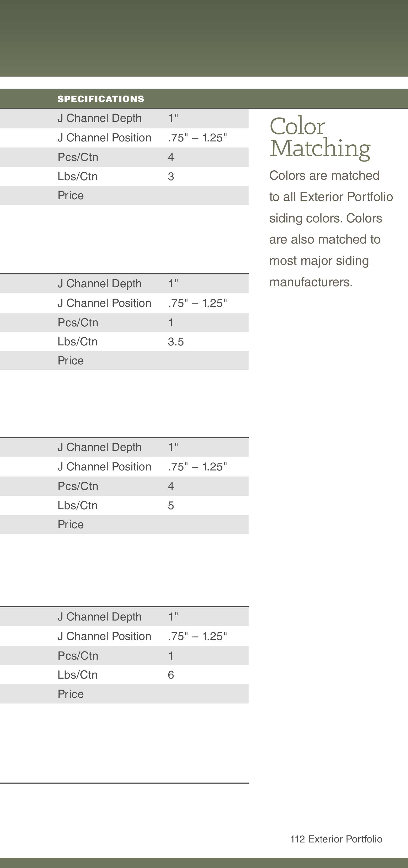The image size is (408, 868).
Task: Click J Channel Depth label in first table
Action: point(99,118)
